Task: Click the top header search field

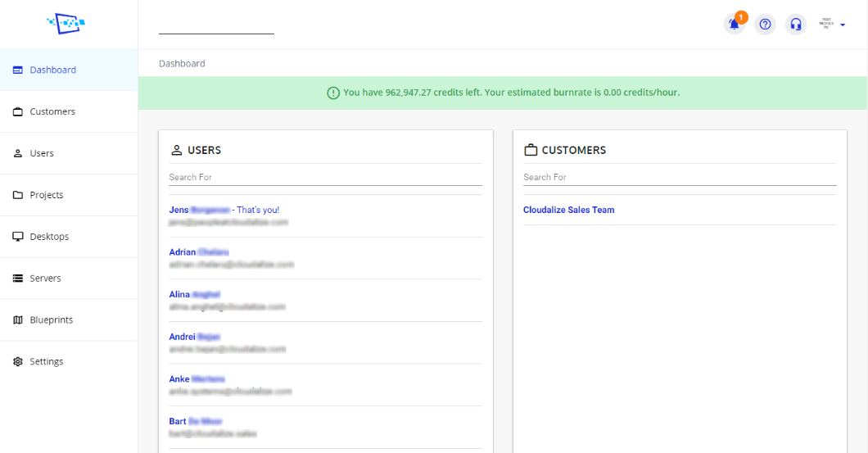Action: (216, 25)
